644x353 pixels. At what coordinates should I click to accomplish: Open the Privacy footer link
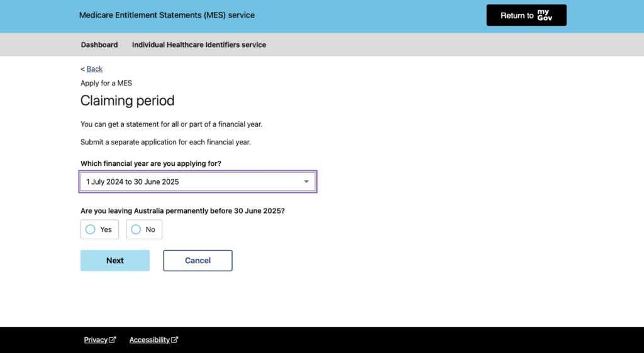click(x=100, y=339)
